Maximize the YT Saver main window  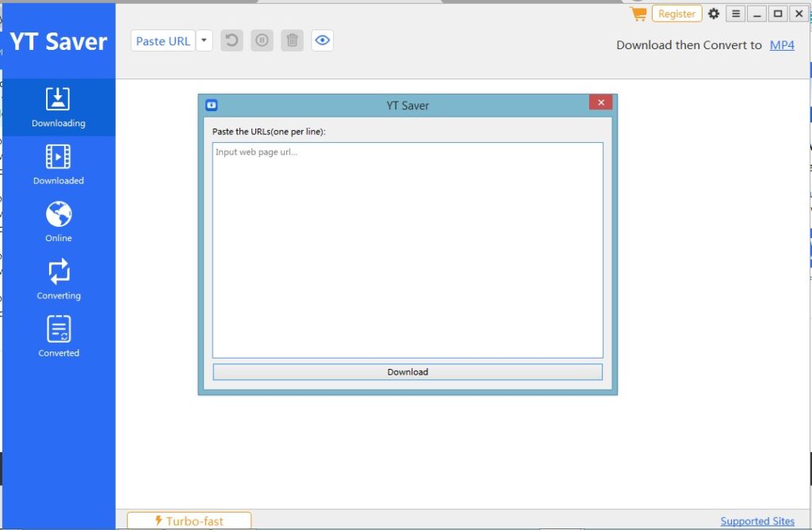pos(778,14)
